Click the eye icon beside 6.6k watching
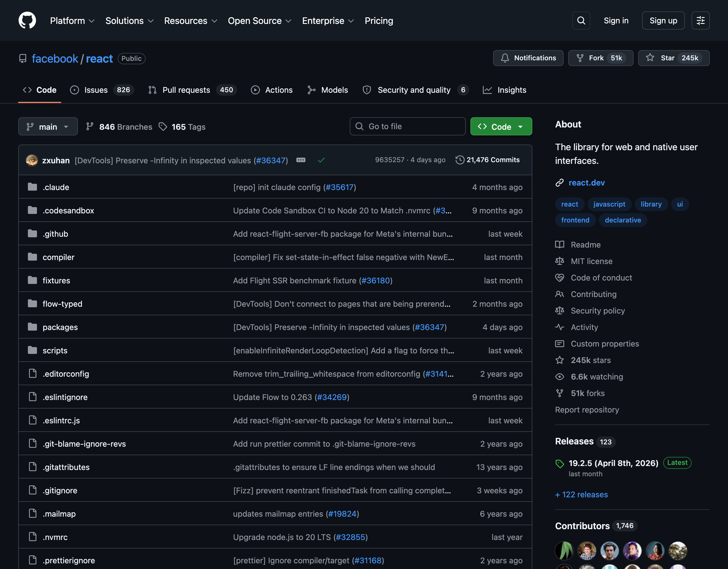This screenshot has height=569, width=728. [x=559, y=377]
